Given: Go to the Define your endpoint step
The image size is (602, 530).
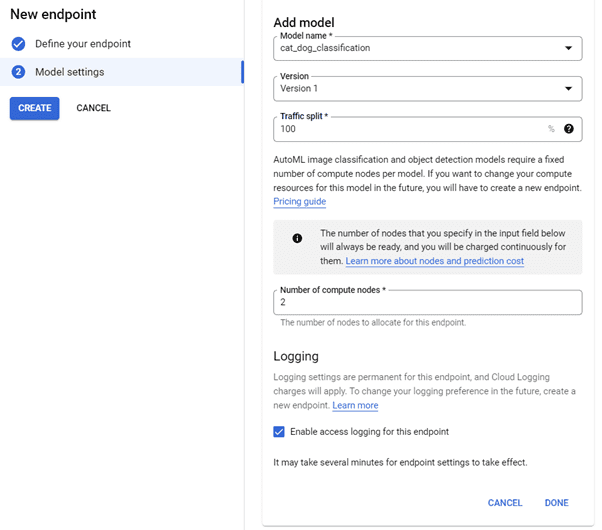Looking at the screenshot, I should (83, 44).
